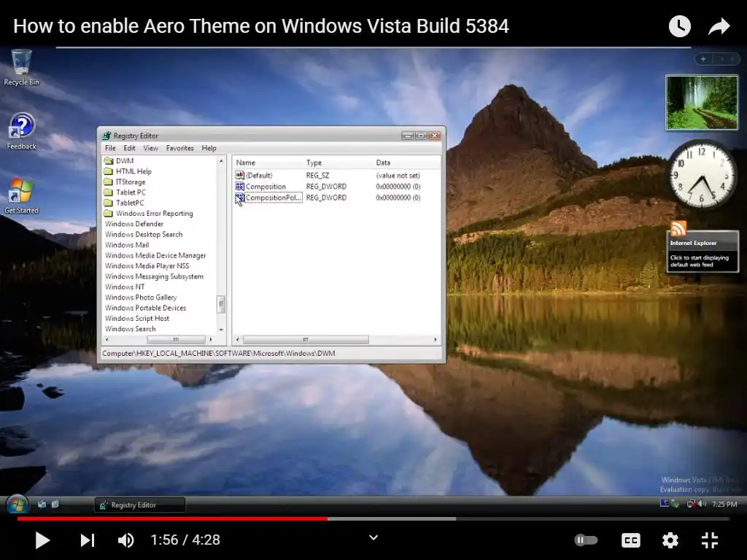Click the analog clock gadget
Screen dimensions: 747x560
point(702,175)
